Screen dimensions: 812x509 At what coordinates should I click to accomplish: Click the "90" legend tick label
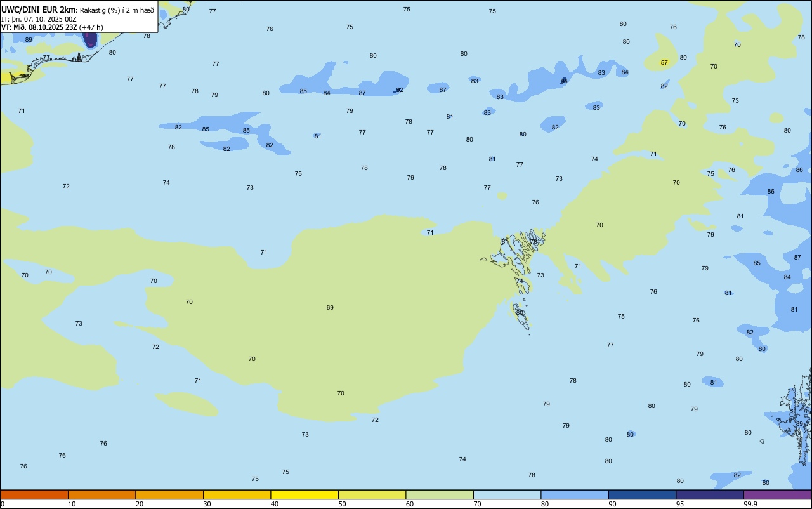click(613, 504)
